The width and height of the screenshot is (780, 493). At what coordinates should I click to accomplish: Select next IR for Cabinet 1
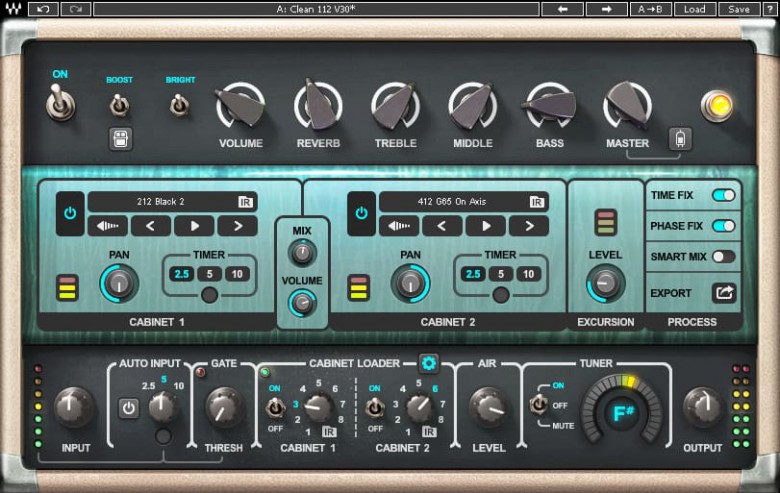click(238, 226)
